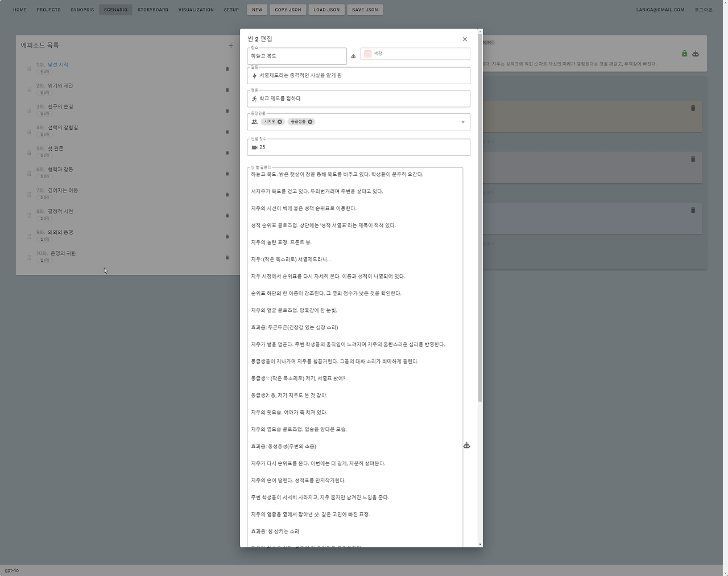Screen dimensions: 728x576
Task: Add a new episode with the plus icon
Action: tap(231, 46)
